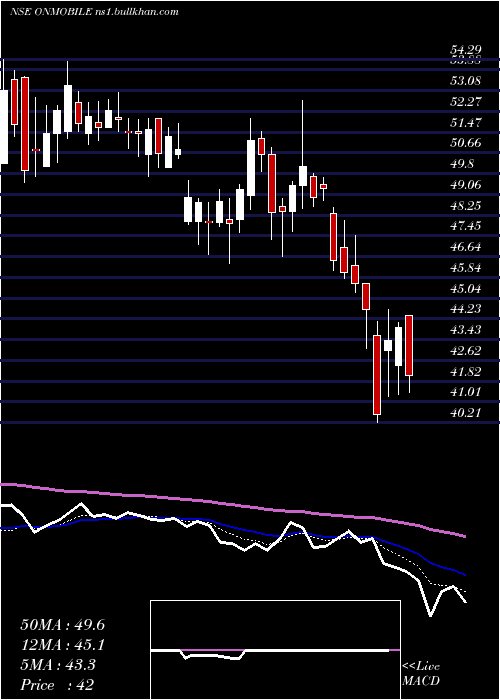Click the NSE ONMOBILE chart title text
Screen dimensions: 500x700
(94, 12)
